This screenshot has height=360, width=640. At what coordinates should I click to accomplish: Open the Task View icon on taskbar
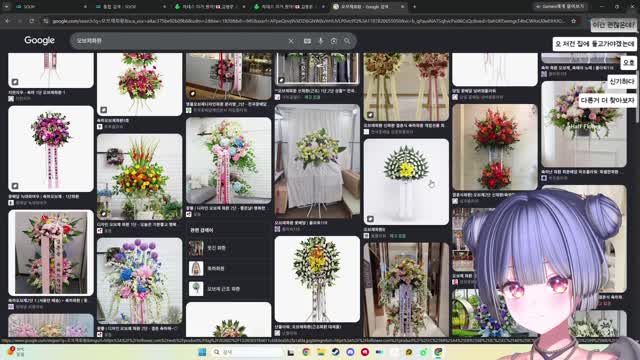click(291, 352)
